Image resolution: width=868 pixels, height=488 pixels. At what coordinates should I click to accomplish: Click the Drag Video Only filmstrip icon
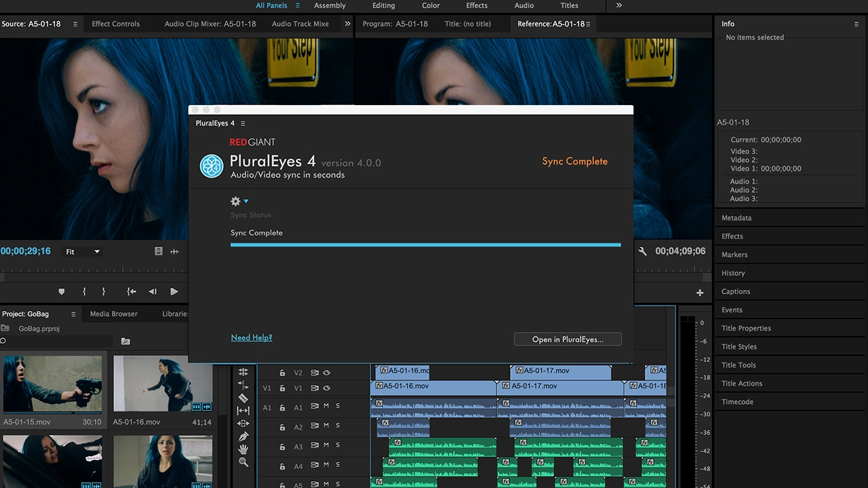pos(159,251)
